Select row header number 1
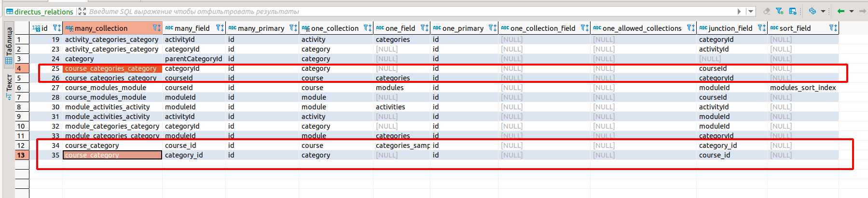The image size is (868, 198). pyautogui.click(x=22, y=40)
